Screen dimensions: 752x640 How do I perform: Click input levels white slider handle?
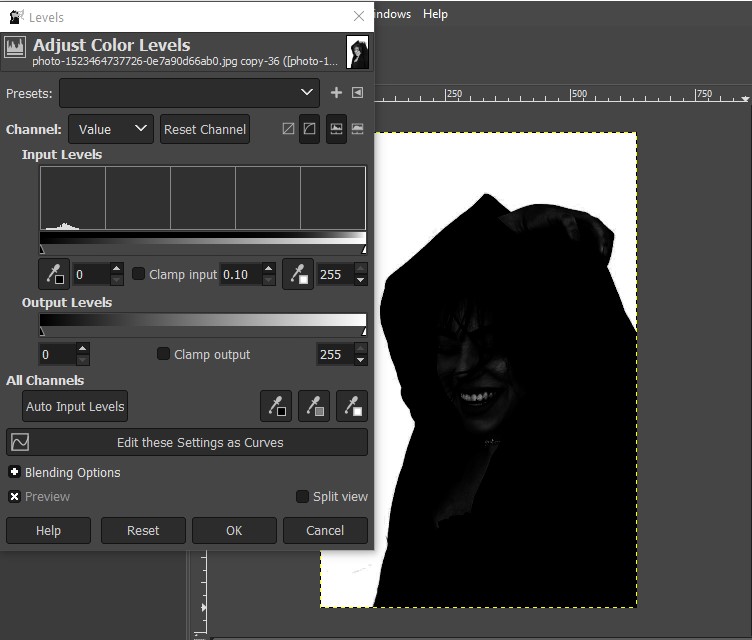click(x=364, y=249)
